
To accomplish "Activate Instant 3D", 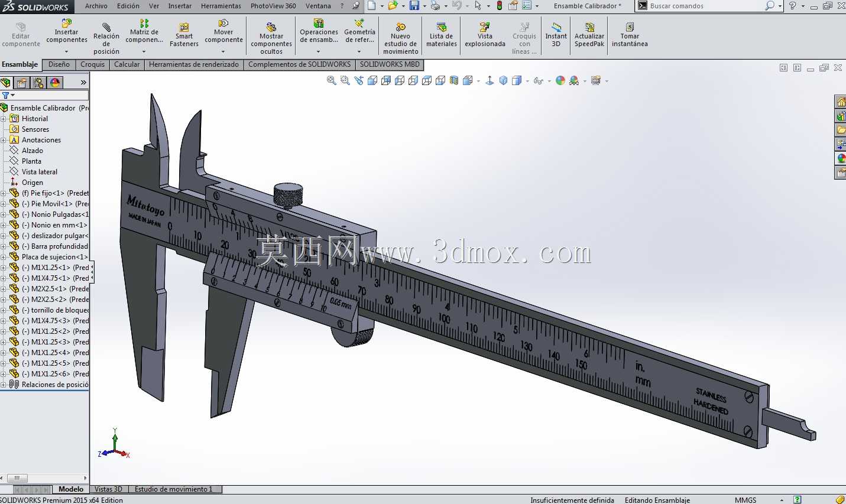I will (x=556, y=34).
